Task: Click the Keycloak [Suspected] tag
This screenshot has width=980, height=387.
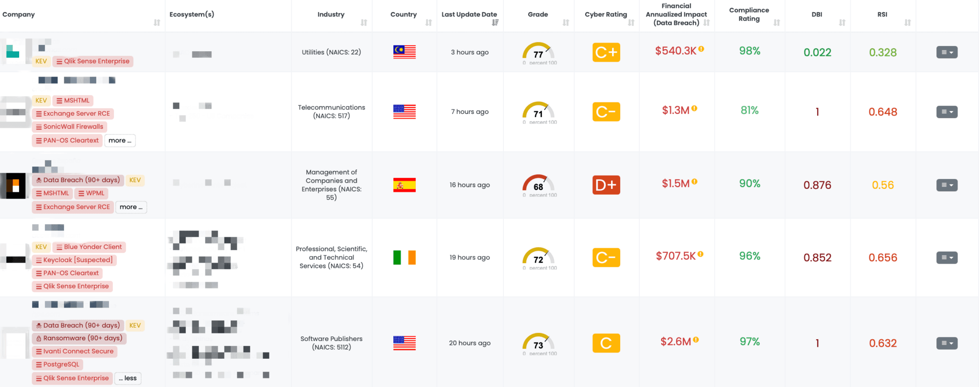Action: pyautogui.click(x=74, y=260)
